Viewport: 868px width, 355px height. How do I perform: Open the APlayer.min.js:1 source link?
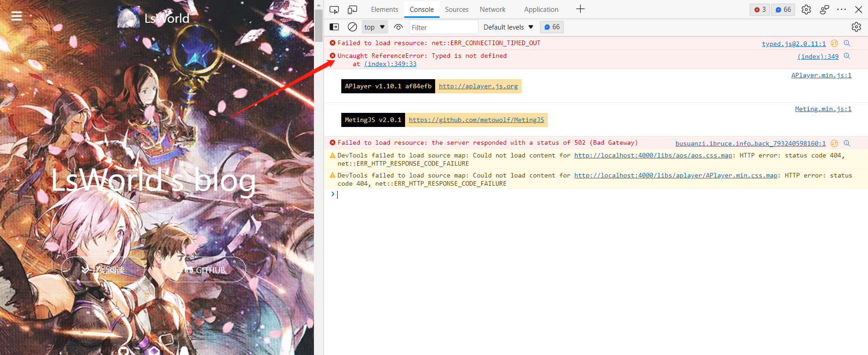[x=821, y=75]
